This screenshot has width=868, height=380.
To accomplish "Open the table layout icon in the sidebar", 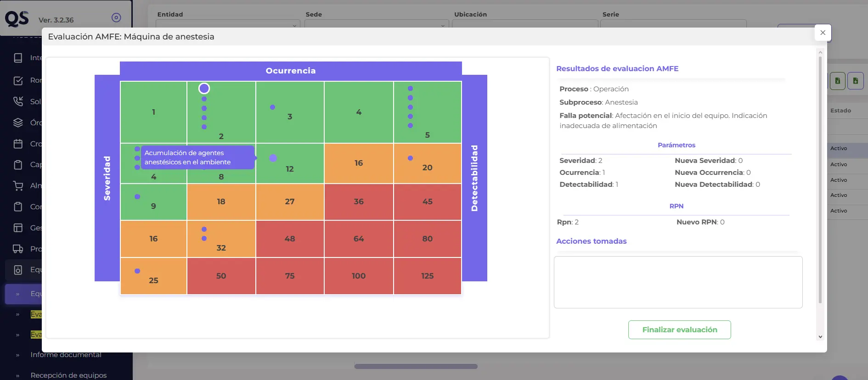I will click(18, 228).
